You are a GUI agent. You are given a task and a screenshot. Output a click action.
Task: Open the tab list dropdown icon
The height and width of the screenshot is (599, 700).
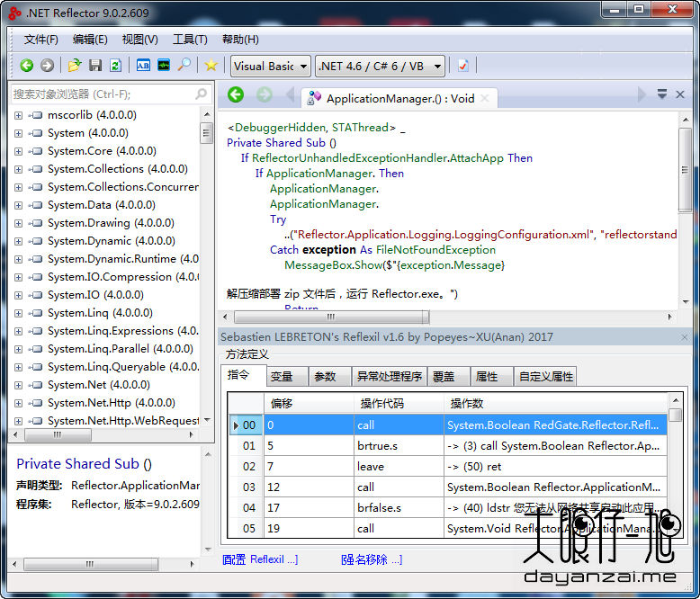tap(662, 94)
